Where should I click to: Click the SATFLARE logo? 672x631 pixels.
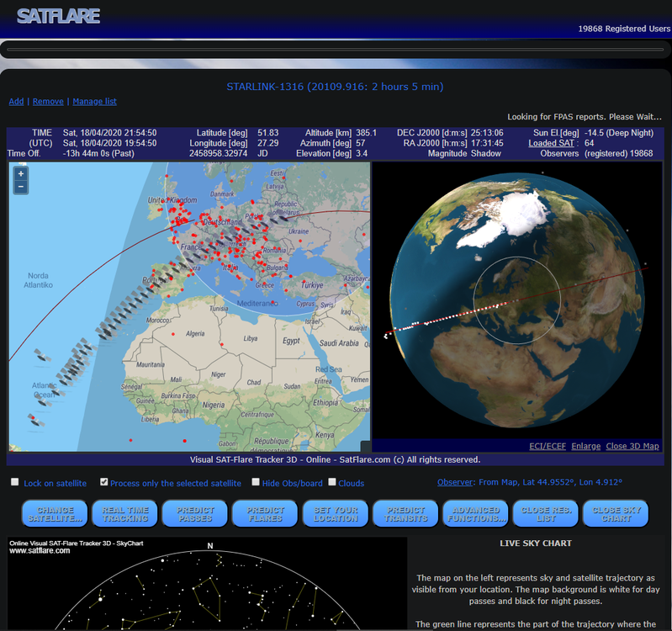click(x=58, y=16)
